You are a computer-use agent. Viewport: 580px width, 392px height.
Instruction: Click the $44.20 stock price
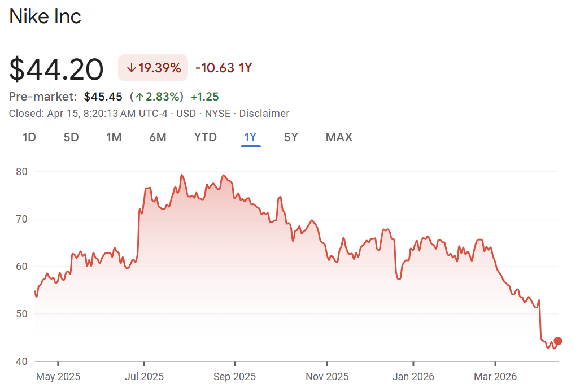tap(56, 69)
